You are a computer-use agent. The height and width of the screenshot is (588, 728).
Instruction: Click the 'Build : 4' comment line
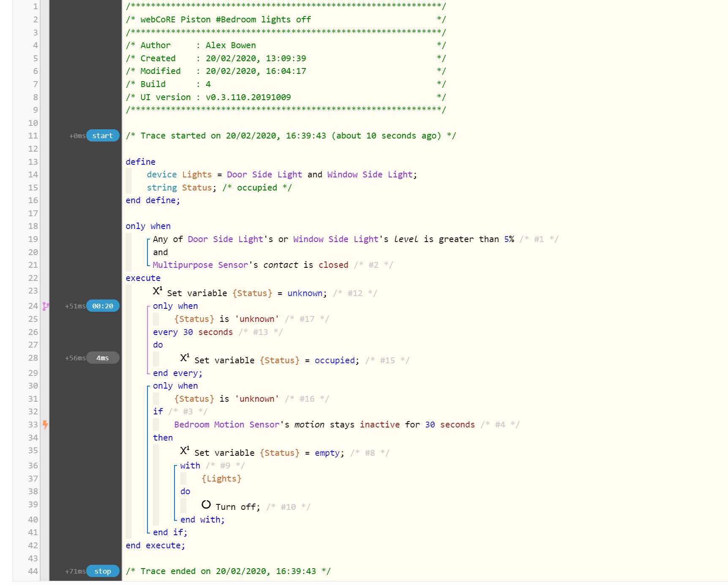pos(168,84)
